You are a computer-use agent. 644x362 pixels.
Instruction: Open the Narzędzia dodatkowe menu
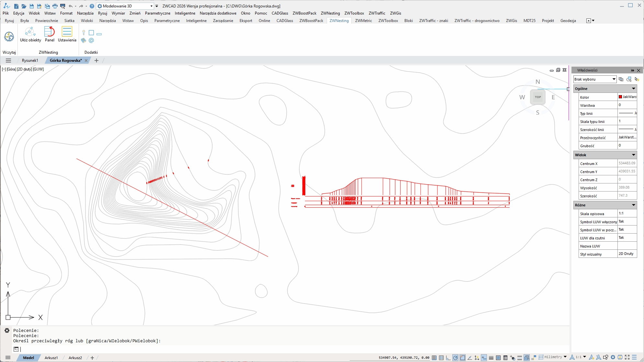[218, 13]
